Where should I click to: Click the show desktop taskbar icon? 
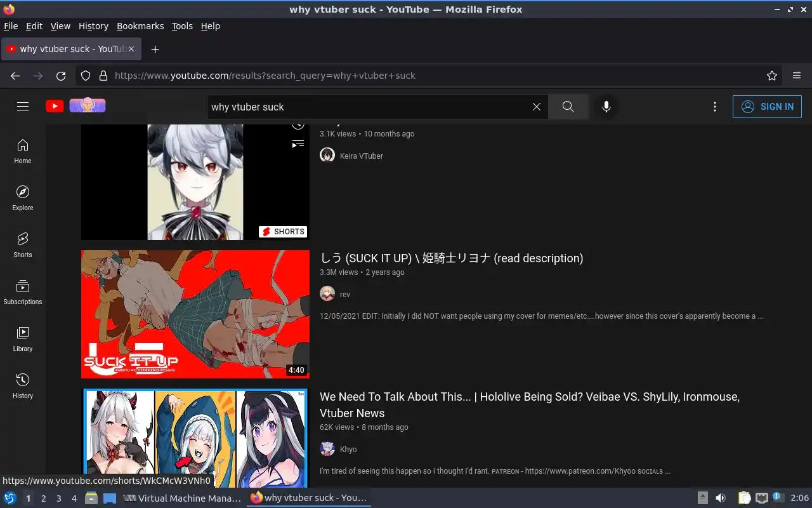(110, 498)
